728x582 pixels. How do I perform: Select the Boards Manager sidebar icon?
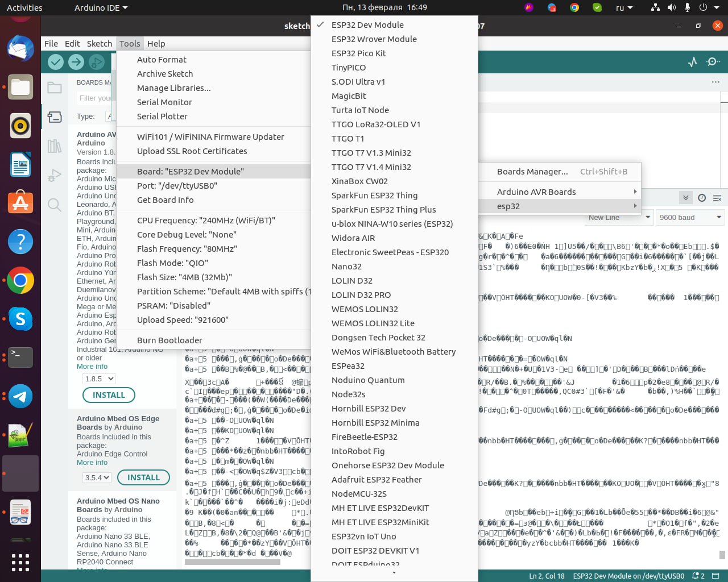click(x=55, y=117)
